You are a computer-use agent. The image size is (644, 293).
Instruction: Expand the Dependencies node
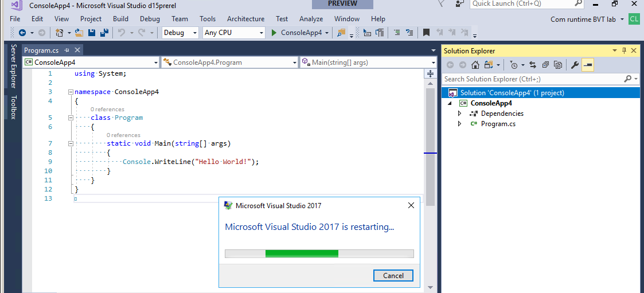[459, 114]
